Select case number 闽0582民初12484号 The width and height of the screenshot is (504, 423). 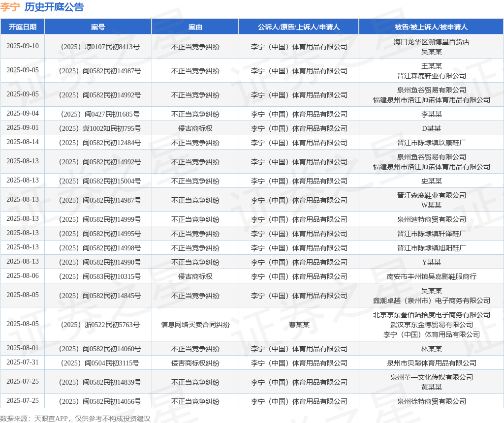click(100, 143)
